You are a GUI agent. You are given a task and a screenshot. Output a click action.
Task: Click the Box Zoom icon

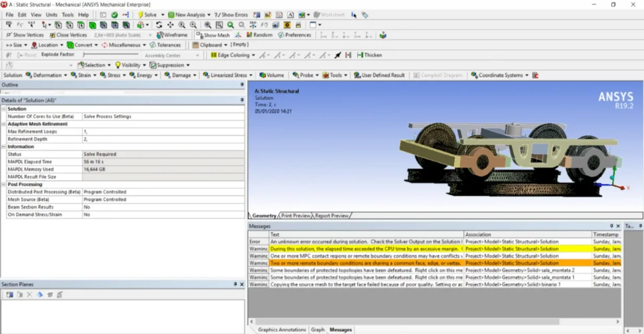pos(220,25)
